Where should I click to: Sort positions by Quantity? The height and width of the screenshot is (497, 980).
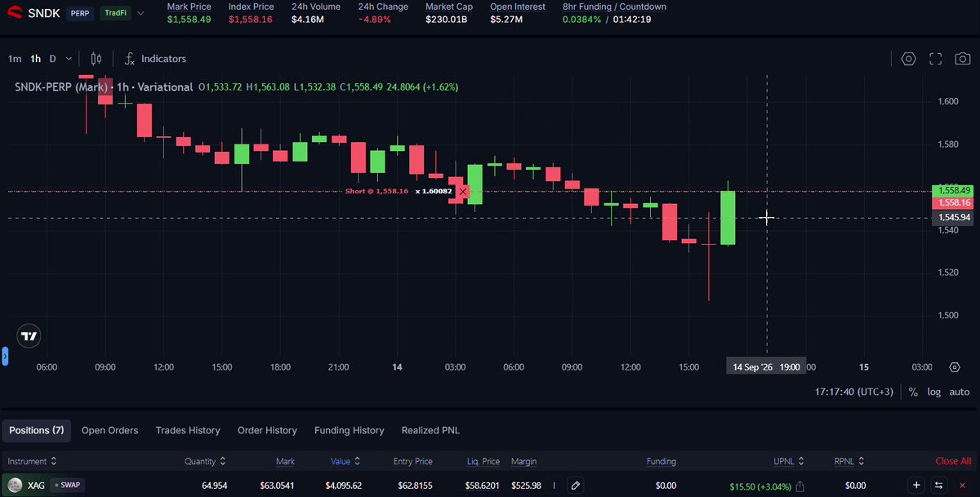point(204,461)
